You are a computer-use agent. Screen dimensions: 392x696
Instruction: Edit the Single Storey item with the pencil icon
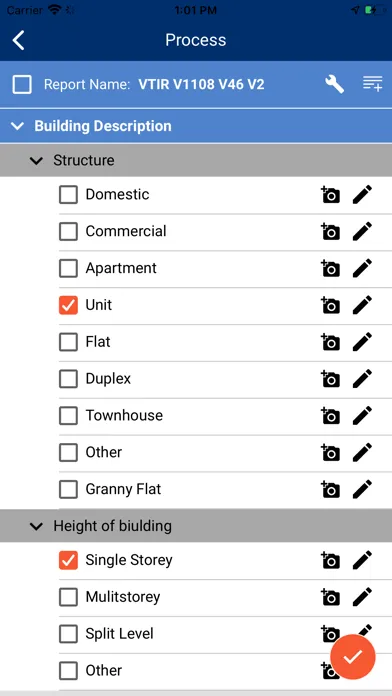point(362,560)
